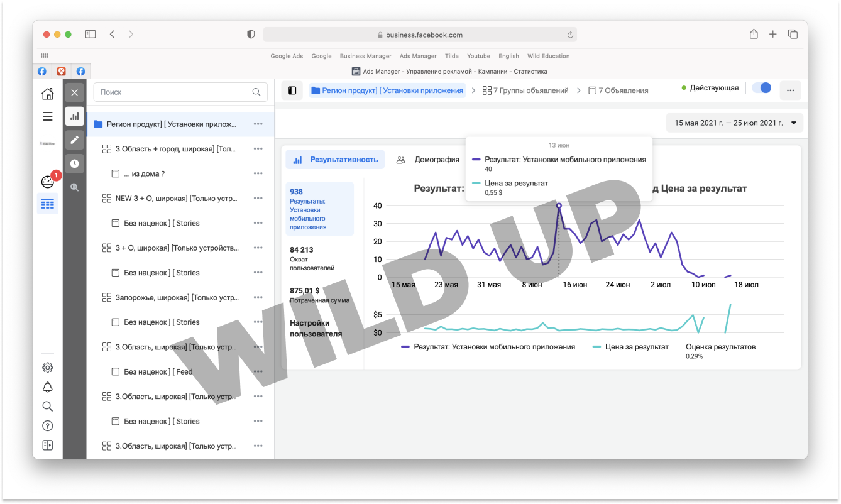Image resolution: width=841 pixels, height=504 pixels.
Task: Open the Facebook home icon in left rail
Action: click(48, 94)
